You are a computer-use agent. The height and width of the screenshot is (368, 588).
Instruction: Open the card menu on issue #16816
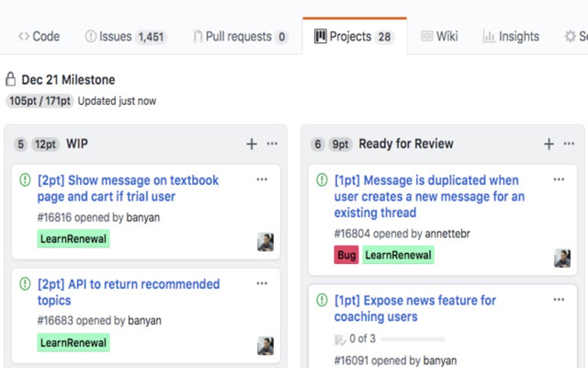point(262,179)
